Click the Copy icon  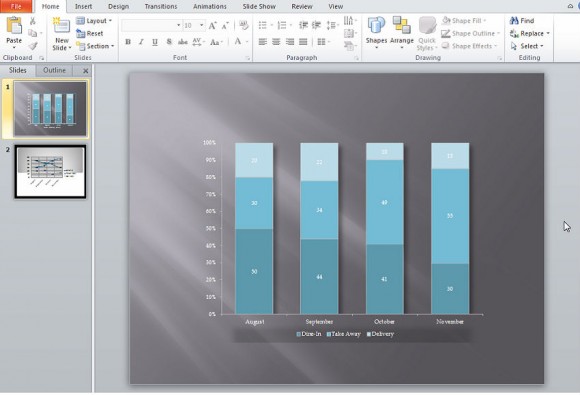pos(33,33)
